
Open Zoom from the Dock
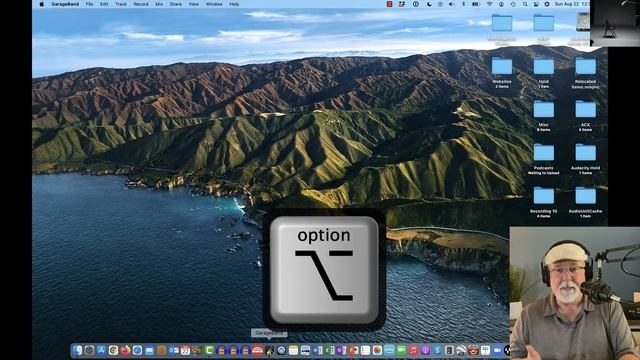tap(497, 350)
